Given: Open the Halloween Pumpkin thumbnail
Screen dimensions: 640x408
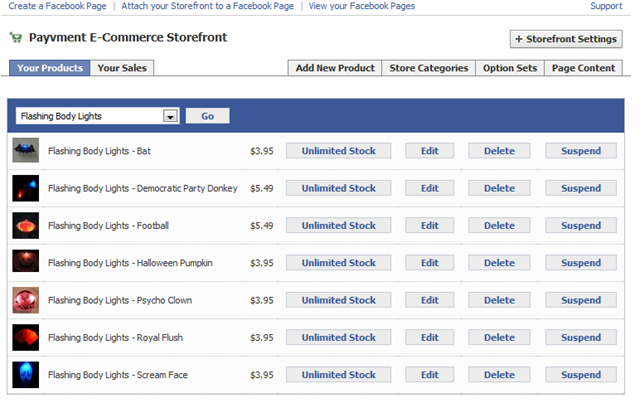Looking at the screenshot, I should pyautogui.click(x=26, y=263).
